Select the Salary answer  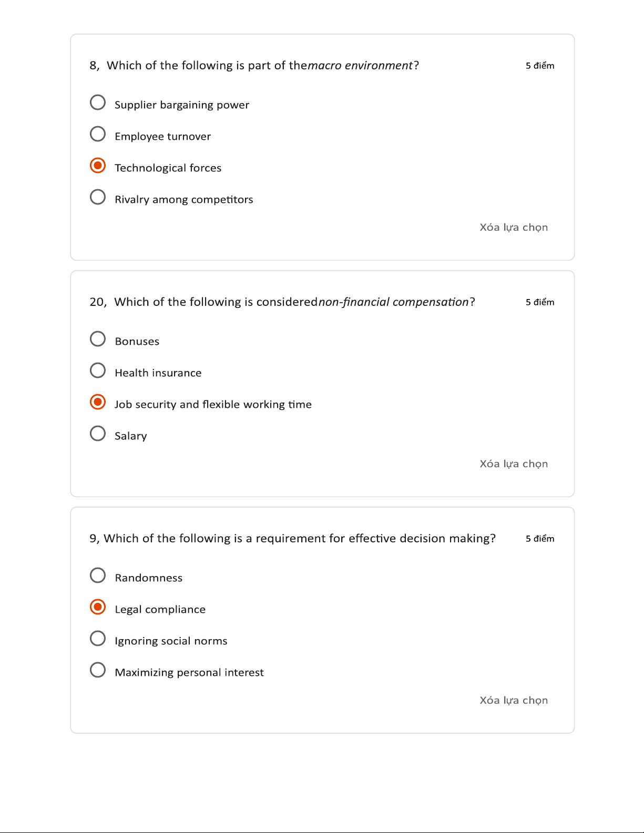click(x=98, y=434)
